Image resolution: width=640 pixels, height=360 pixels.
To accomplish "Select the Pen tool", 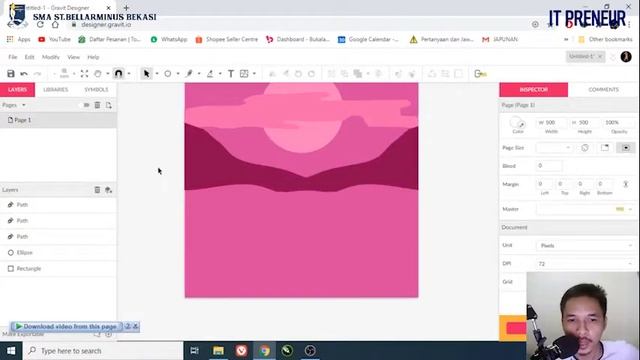I will tap(189, 74).
